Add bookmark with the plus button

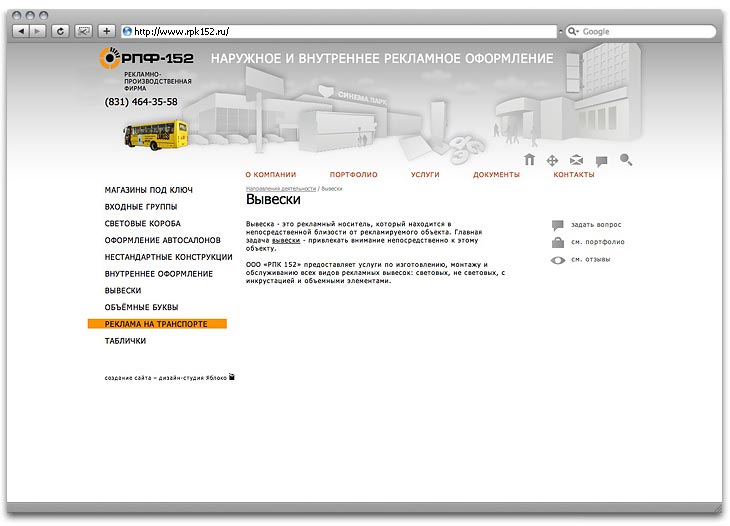[x=107, y=31]
